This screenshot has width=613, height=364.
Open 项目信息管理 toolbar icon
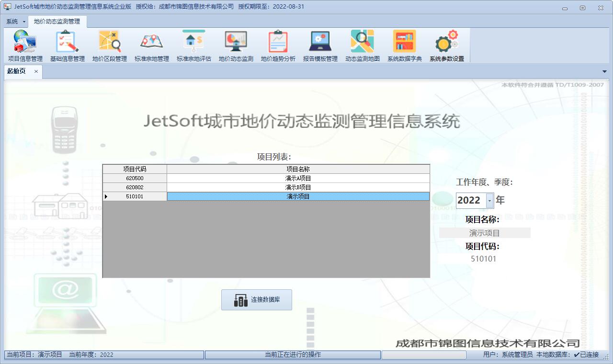(x=25, y=46)
